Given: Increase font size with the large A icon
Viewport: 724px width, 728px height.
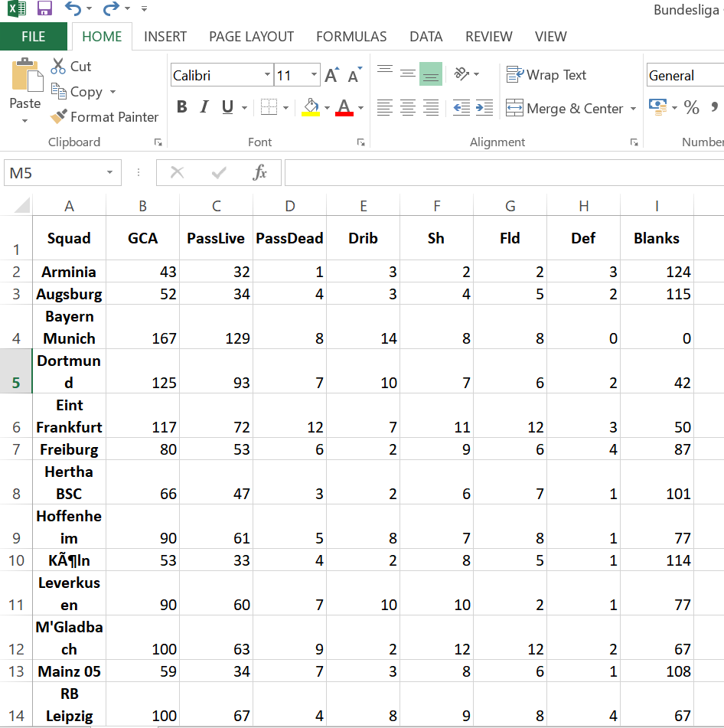Looking at the screenshot, I should tap(332, 75).
